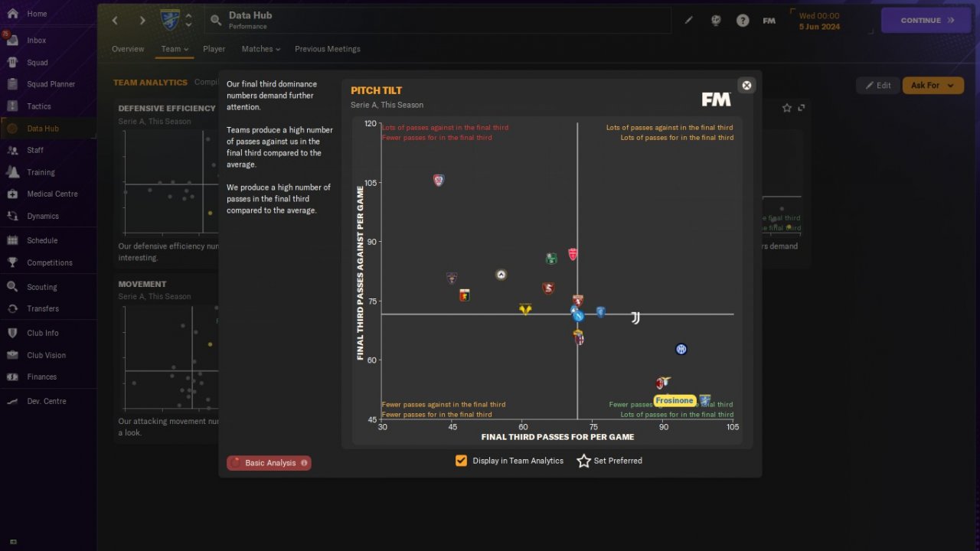Click the Data Hub search field

pos(437,21)
